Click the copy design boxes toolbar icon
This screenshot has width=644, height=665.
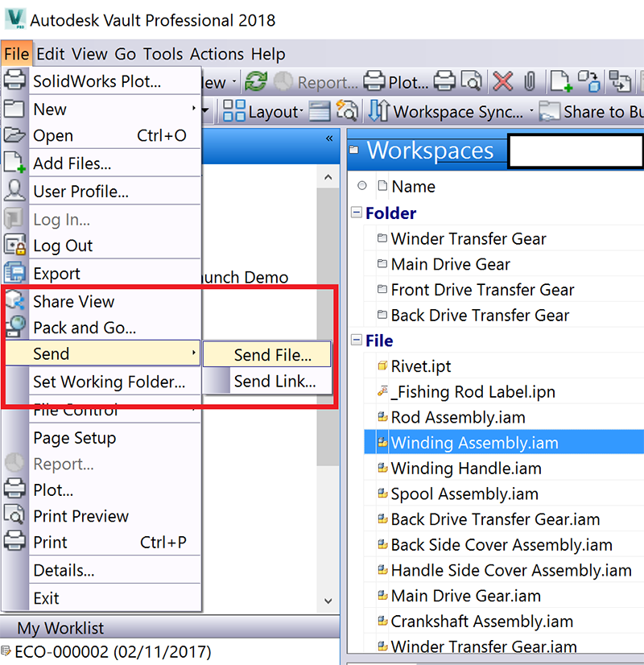pyautogui.click(x=619, y=81)
